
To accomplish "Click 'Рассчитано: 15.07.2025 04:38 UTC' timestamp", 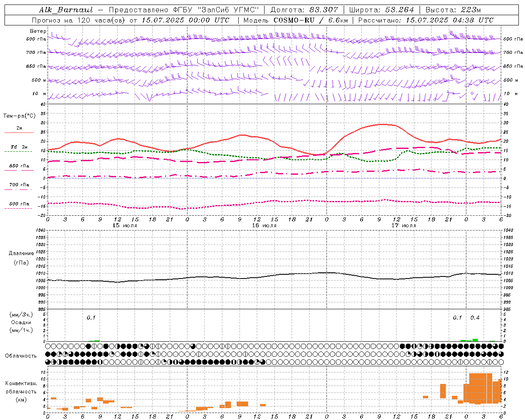I will coord(426,20).
